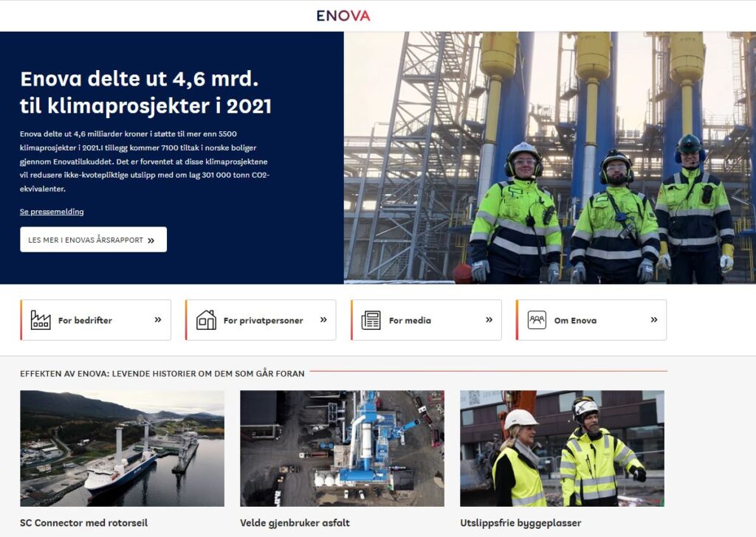This screenshot has height=537, width=756.
Task: Click the factory icon for bedrifter
Action: [41, 320]
